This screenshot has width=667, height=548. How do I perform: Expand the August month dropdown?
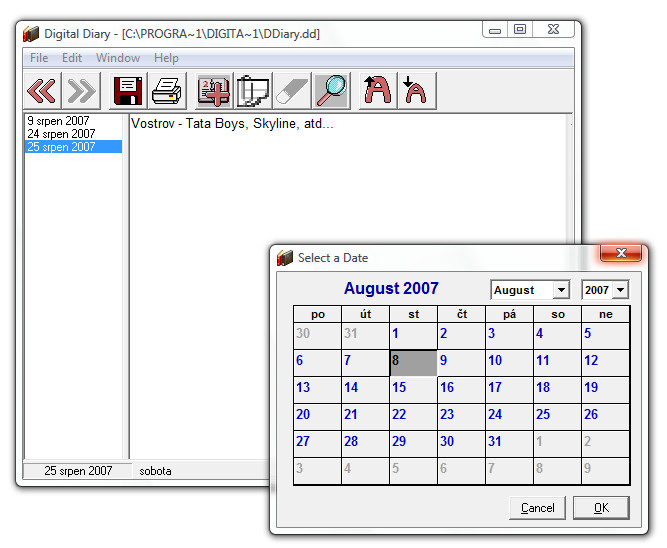coord(561,290)
